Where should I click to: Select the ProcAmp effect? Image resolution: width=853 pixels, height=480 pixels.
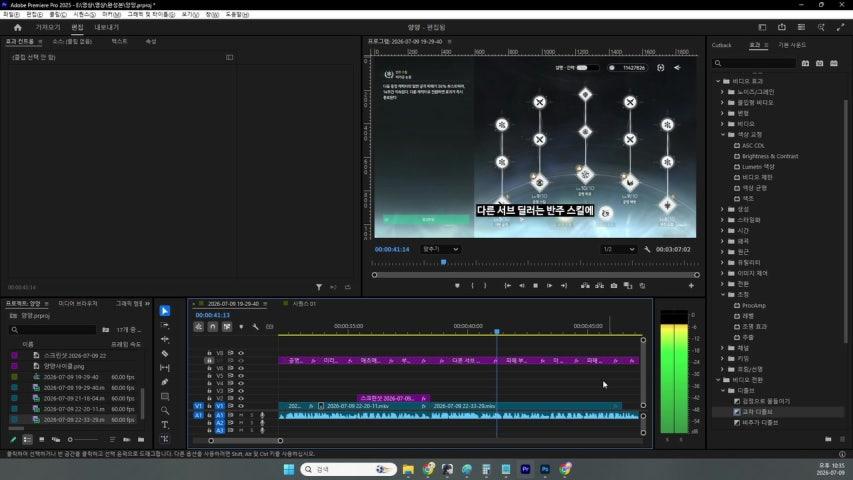[753, 305]
